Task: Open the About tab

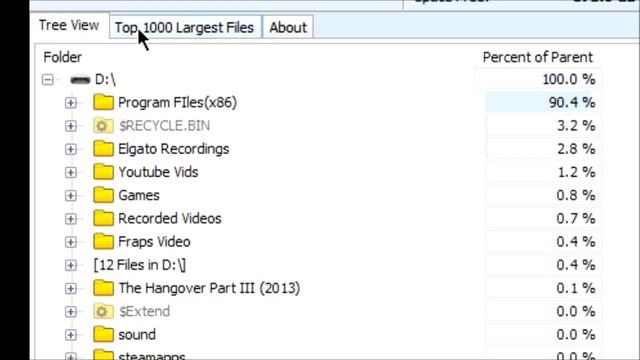Action: (x=288, y=27)
